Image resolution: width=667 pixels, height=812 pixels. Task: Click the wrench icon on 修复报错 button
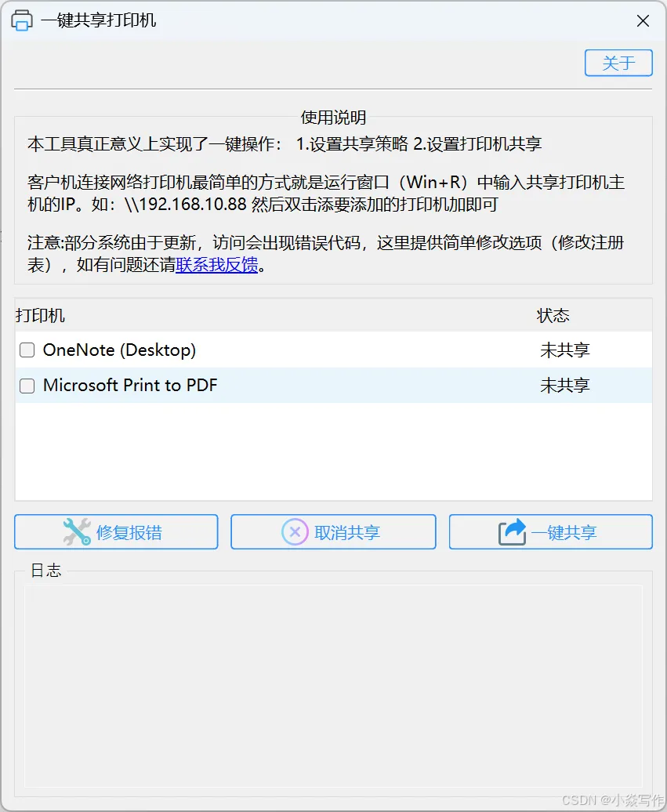pos(77,532)
